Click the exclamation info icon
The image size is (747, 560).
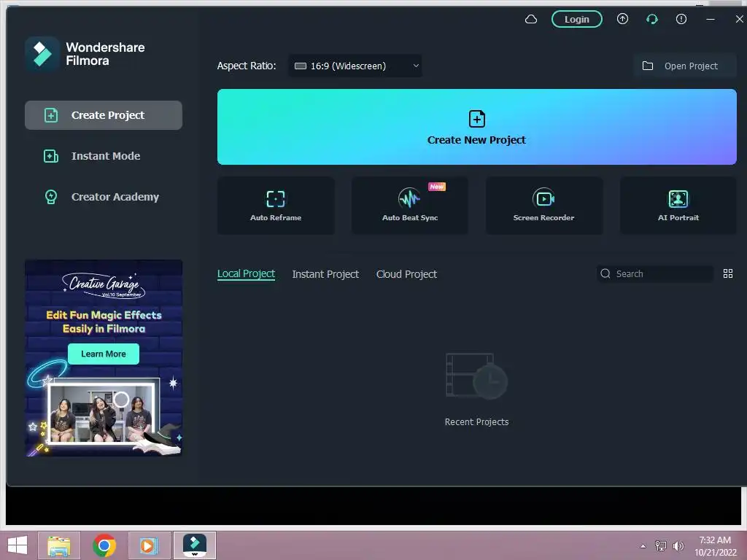coord(681,19)
